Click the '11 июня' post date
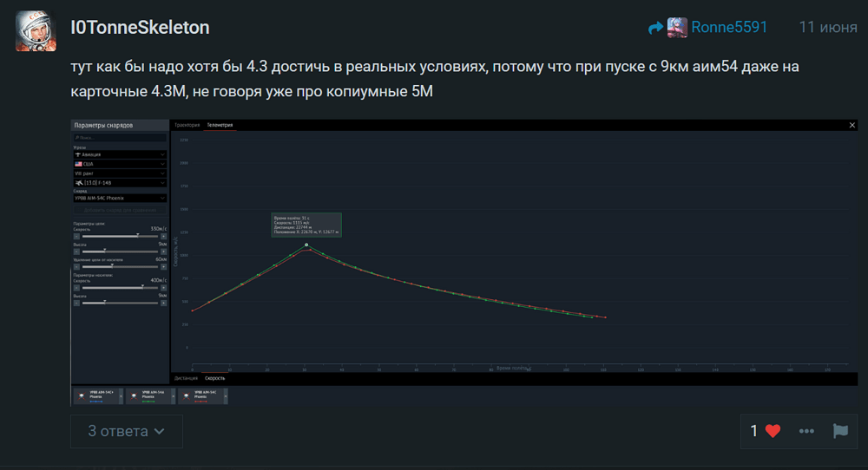The image size is (868, 470). pos(827,27)
